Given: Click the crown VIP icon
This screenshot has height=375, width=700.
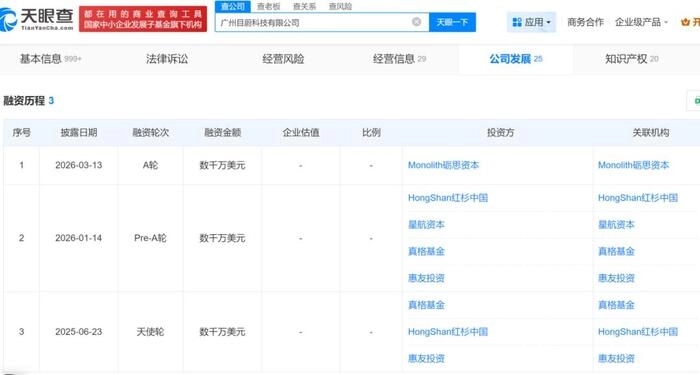Looking at the screenshot, I should [x=685, y=22].
